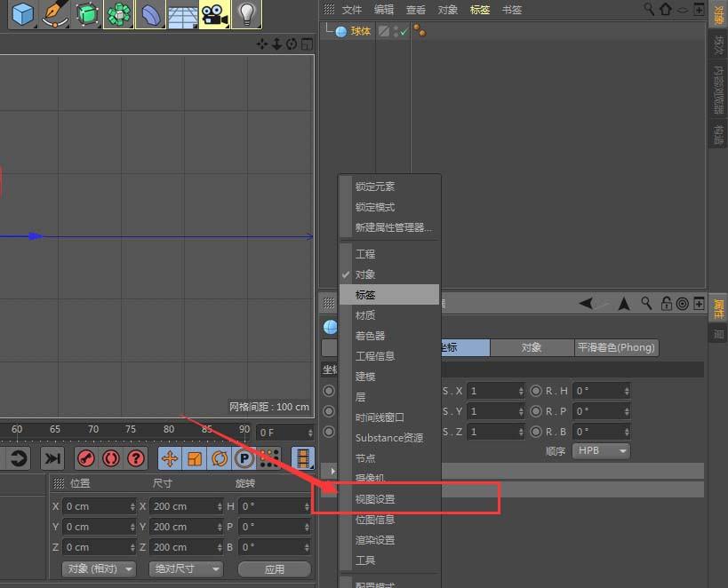Select the cube primitive tool

[x=22, y=15]
